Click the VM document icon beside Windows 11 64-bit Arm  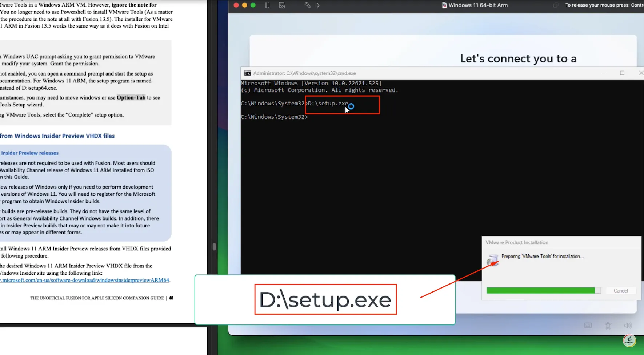point(444,5)
